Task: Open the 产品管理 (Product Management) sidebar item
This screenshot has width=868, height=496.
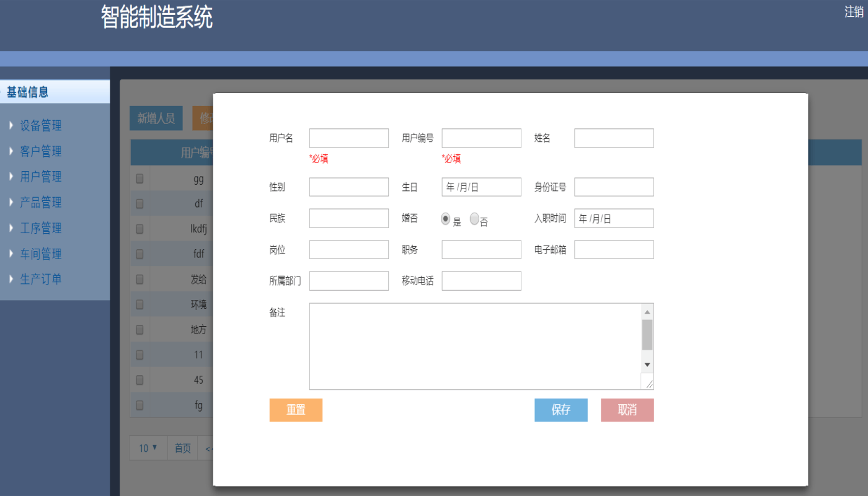Action: coord(42,201)
